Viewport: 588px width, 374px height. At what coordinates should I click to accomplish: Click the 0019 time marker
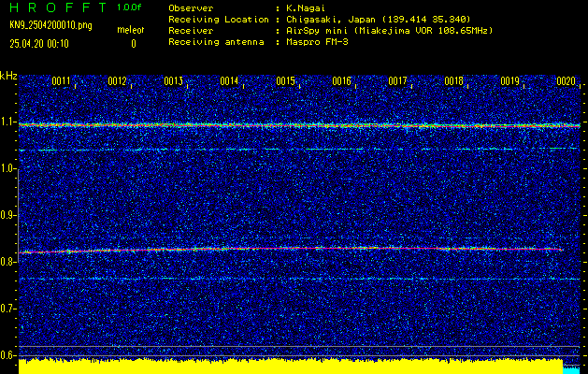(x=509, y=81)
